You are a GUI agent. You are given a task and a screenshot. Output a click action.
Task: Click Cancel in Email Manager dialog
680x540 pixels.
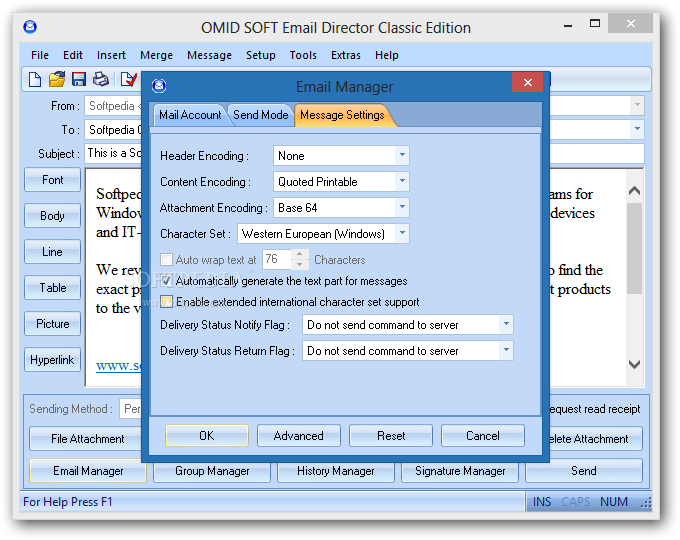[483, 435]
